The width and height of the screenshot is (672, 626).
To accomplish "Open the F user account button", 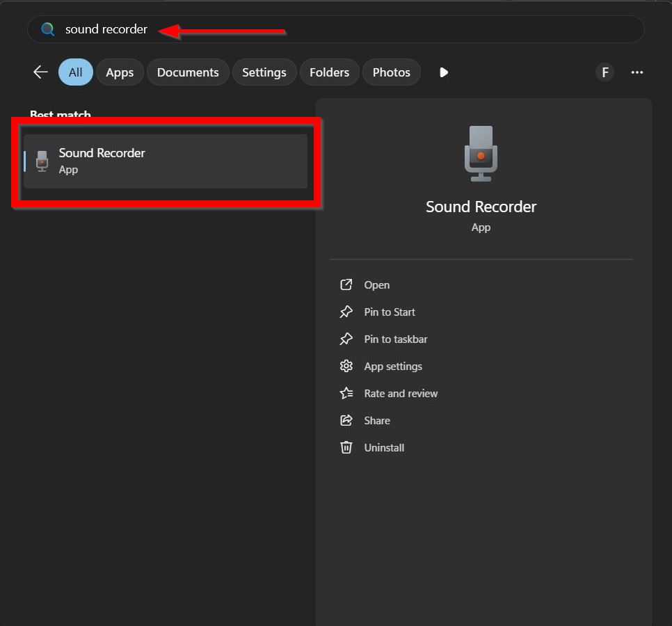I will (605, 72).
